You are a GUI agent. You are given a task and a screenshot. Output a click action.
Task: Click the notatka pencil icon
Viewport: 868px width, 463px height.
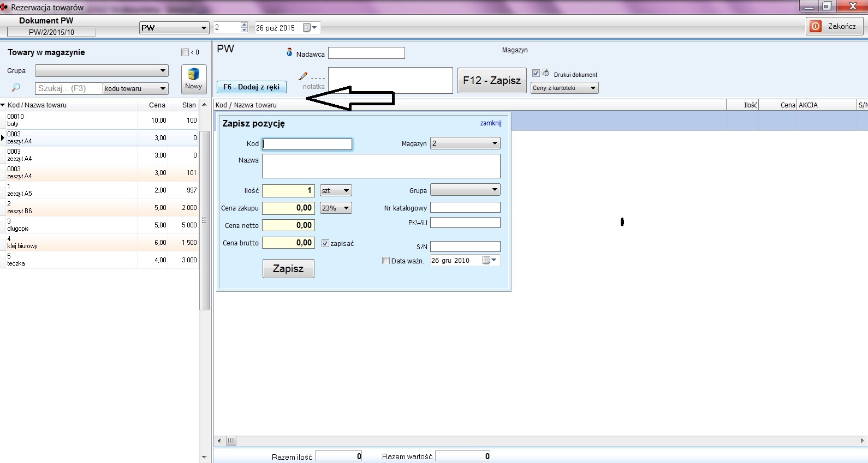point(303,76)
